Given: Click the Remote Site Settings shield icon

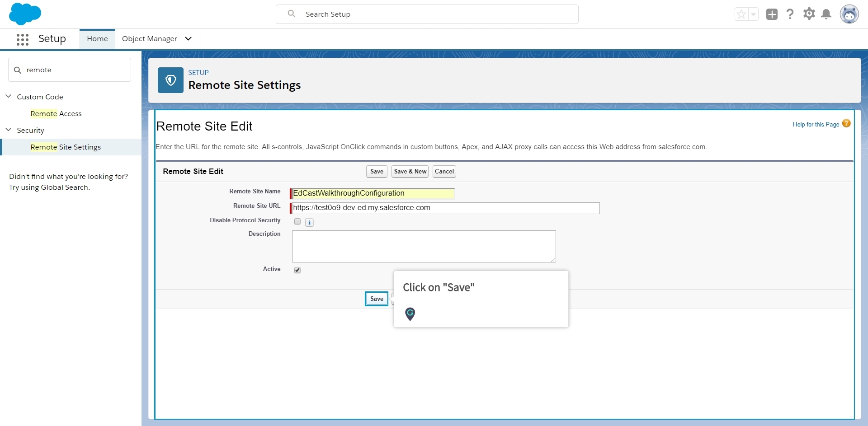Looking at the screenshot, I should 170,80.
